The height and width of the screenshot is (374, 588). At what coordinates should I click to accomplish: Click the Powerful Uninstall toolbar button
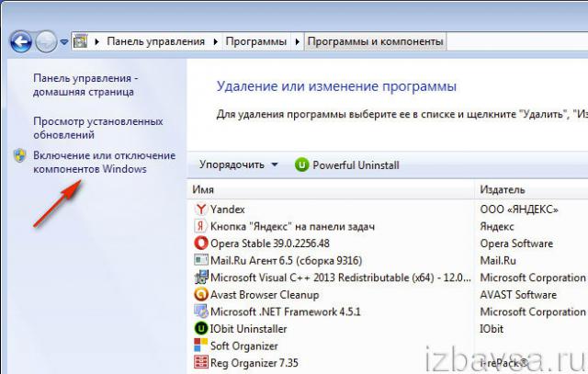(347, 165)
